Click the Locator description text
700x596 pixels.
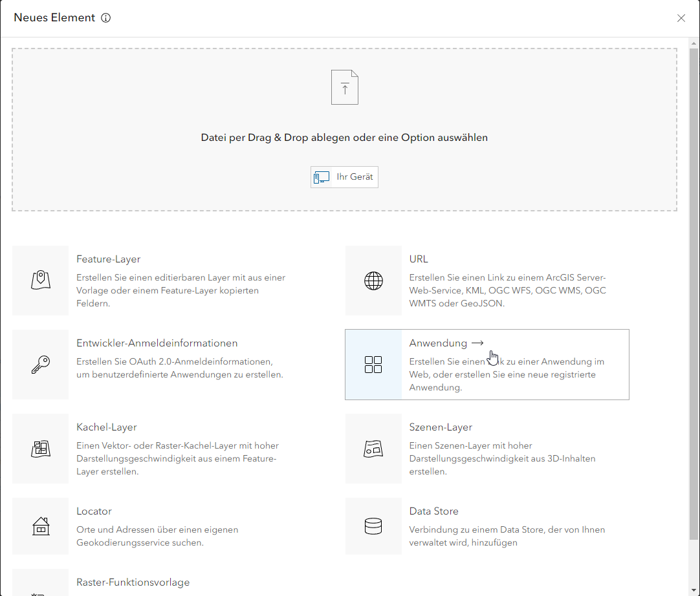click(157, 536)
